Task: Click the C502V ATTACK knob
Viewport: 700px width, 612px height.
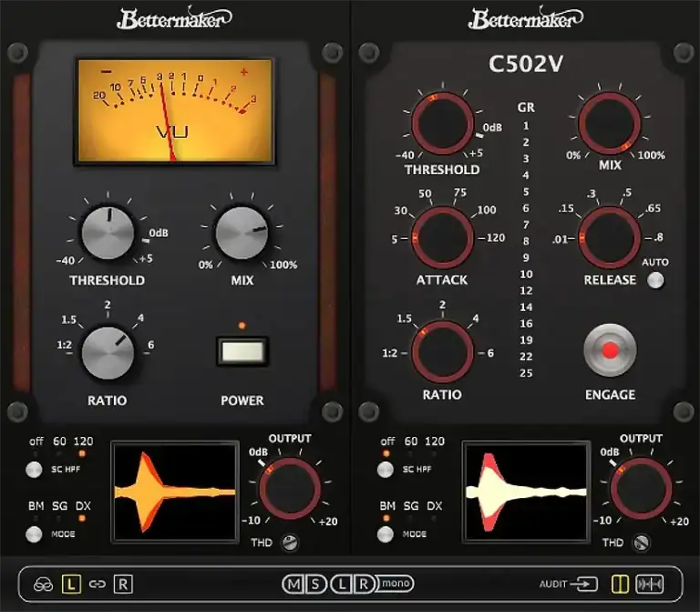Action: pyautogui.click(x=442, y=238)
